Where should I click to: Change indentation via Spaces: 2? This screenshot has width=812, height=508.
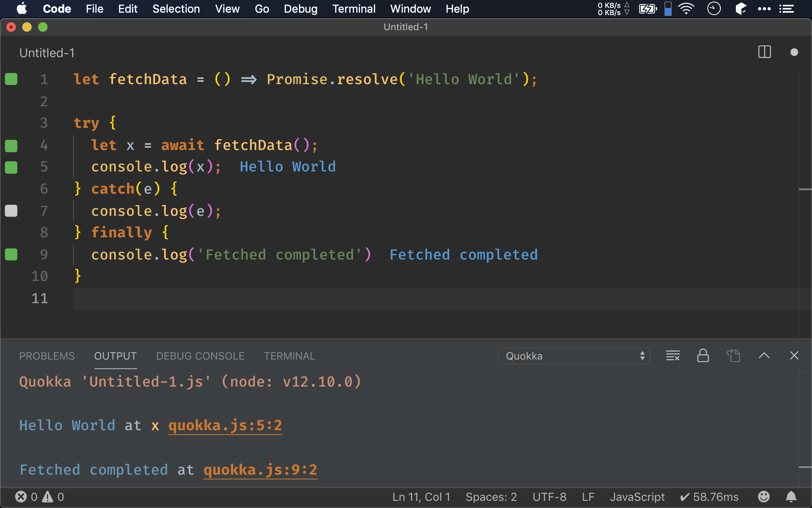coord(491,497)
